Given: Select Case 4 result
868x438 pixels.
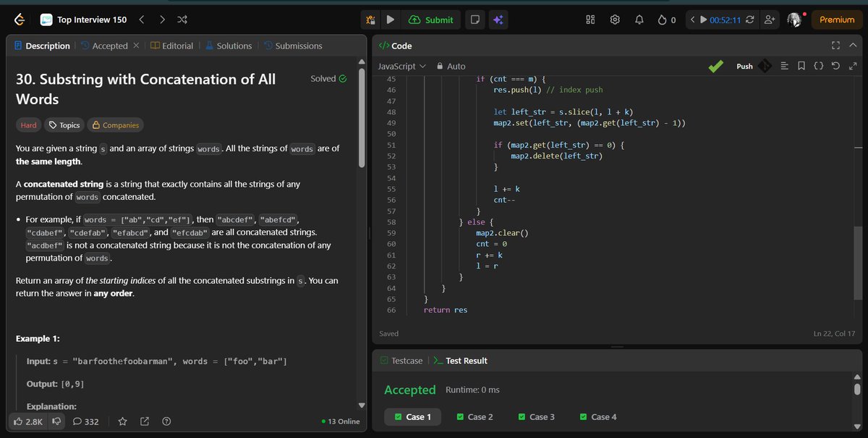Looking at the screenshot, I should [x=598, y=417].
